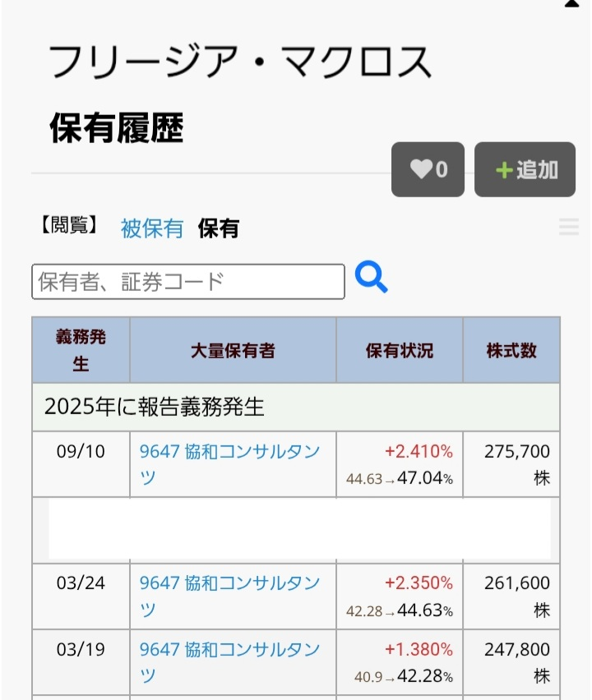
Task: Click the plus icon on the 追加 button
Action: (x=506, y=169)
